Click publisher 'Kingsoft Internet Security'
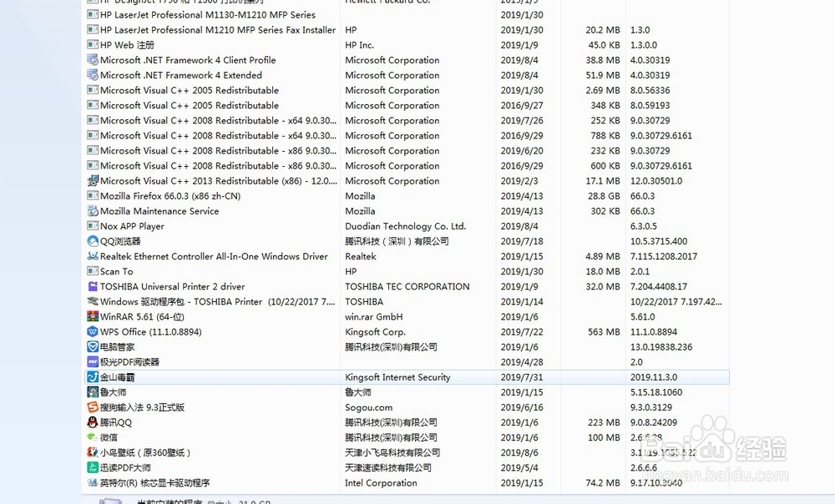The width and height of the screenshot is (835, 504). 397,377
